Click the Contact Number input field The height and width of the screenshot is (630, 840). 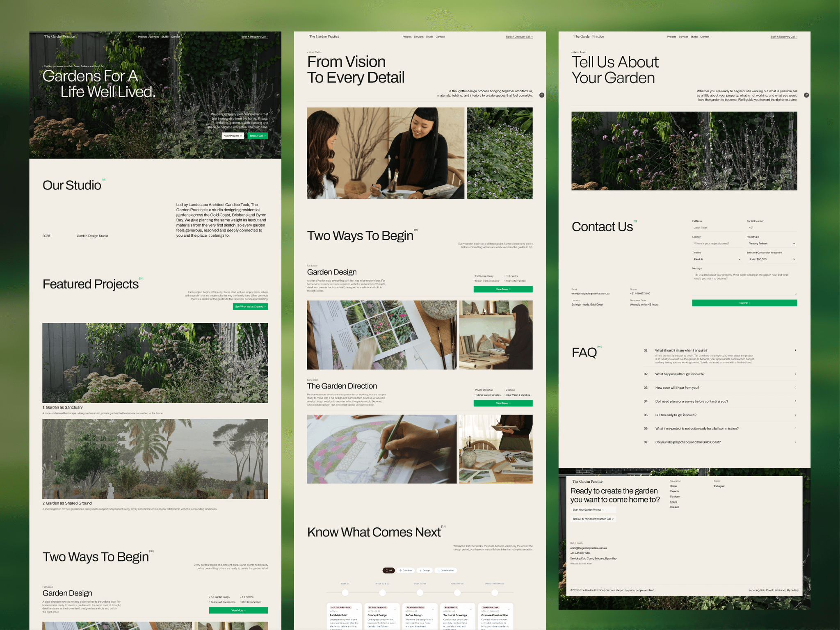pyautogui.click(x=772, y=228)
